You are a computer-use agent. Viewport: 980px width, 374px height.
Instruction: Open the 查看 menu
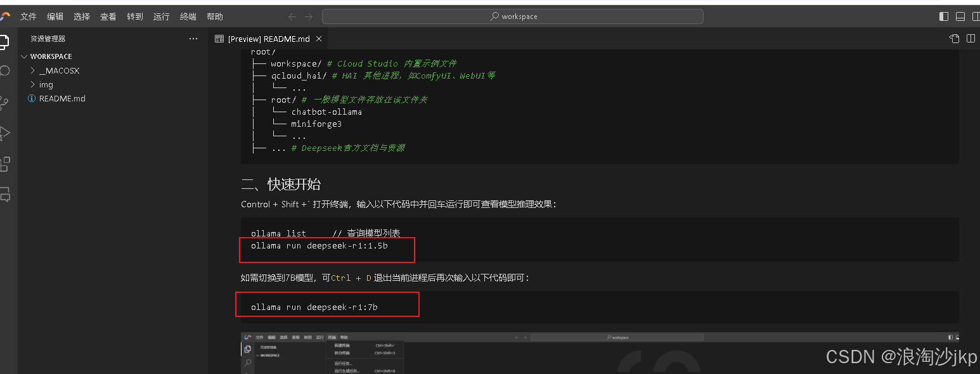tap(108, 16)
